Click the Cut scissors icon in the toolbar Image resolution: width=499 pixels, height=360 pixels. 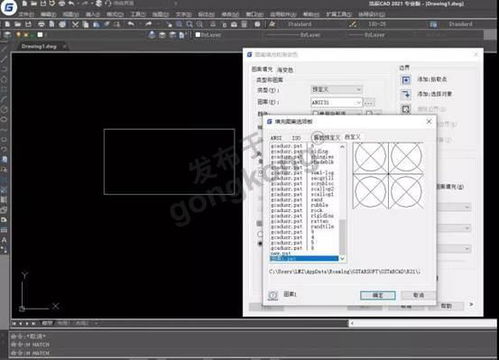pyautogui.click(x=75, y=24)
